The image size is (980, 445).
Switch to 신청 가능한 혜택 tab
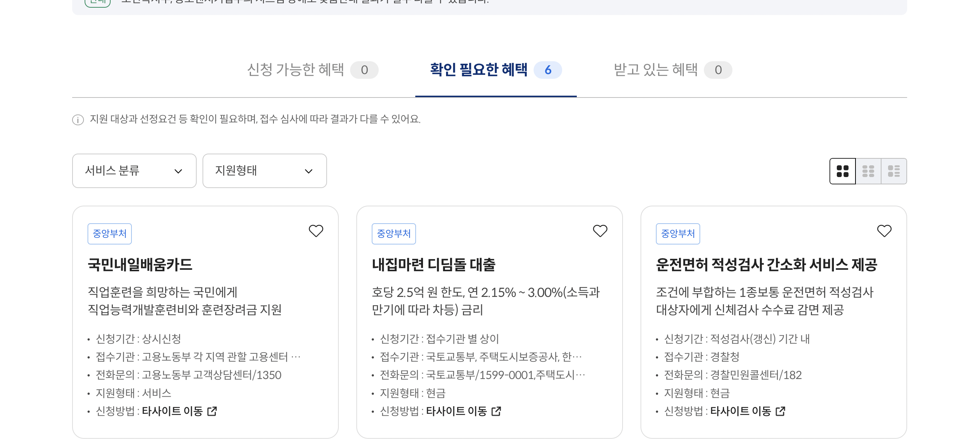(312, 70)
